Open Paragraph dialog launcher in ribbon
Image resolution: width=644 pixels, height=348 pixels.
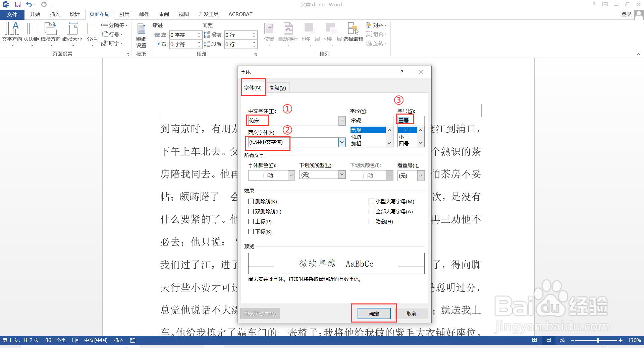pyautogui.click(x=256, y=54)
